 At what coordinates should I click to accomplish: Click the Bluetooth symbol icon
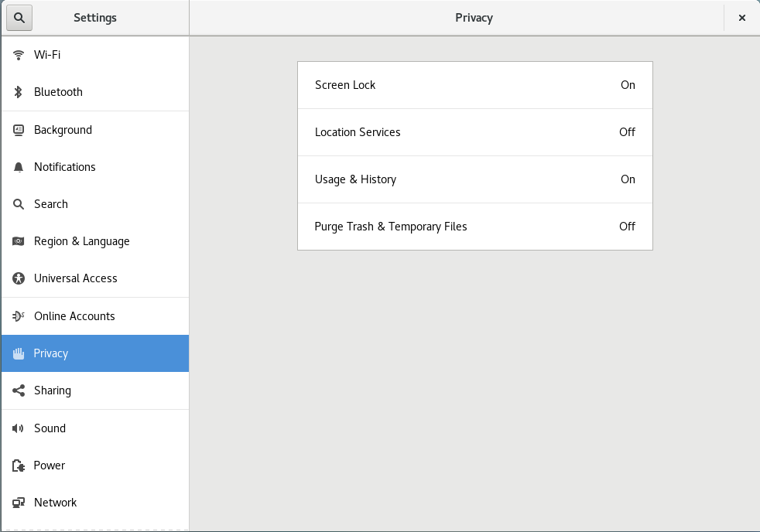[19, 92]
